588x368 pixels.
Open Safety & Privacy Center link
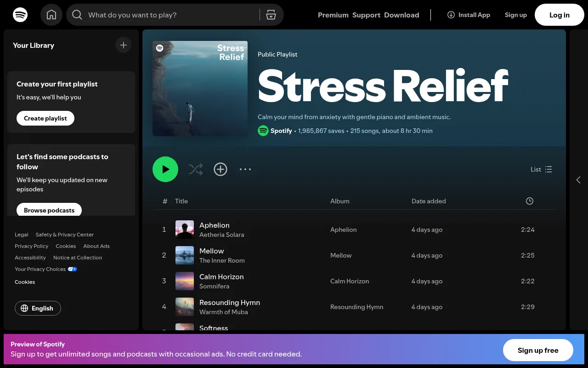[65, 235]
